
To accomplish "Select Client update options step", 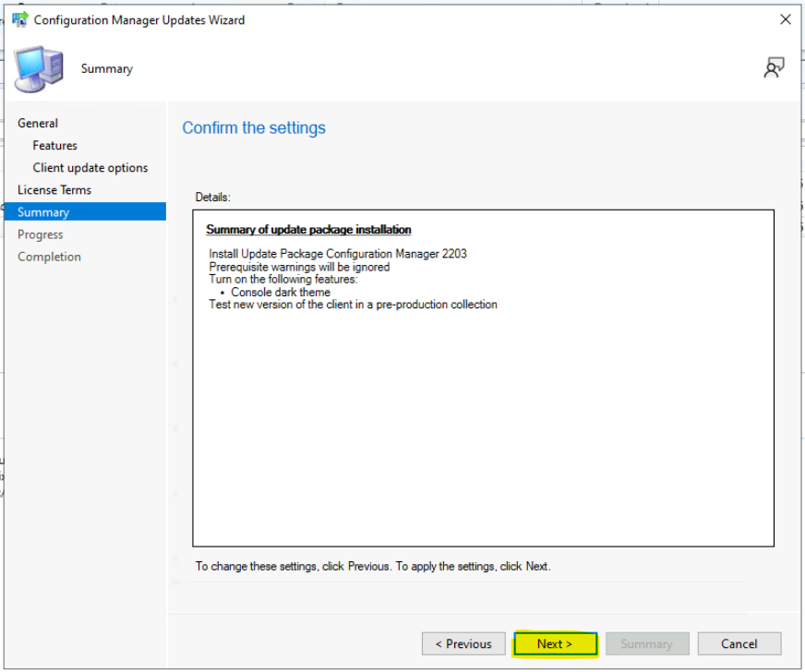I will pyautogui.click(x=90, y=168).
